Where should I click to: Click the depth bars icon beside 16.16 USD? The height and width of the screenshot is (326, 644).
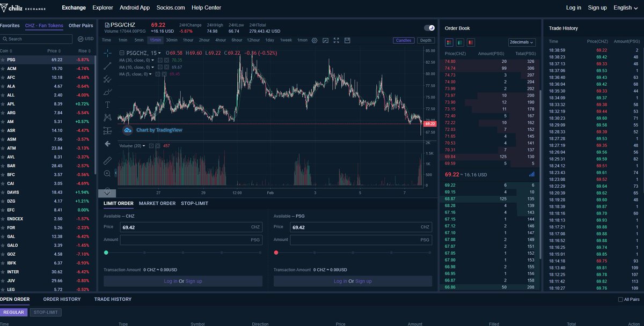tap(532, 174)
